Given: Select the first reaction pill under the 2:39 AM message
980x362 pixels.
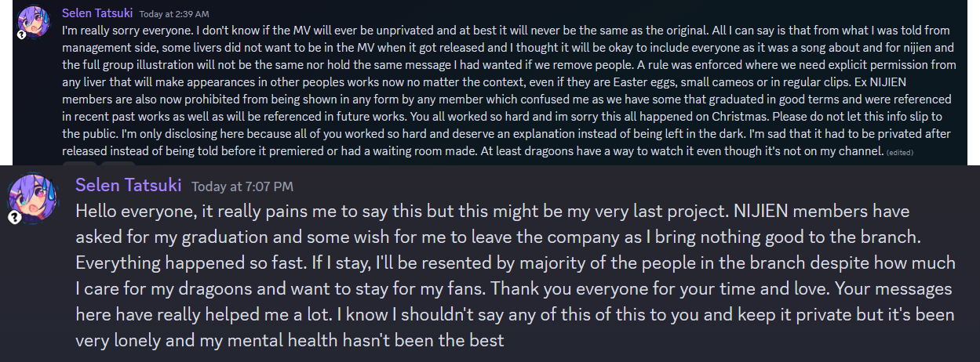Looking at the screenshot, I should pyautogui.click(x=79, y=164).
